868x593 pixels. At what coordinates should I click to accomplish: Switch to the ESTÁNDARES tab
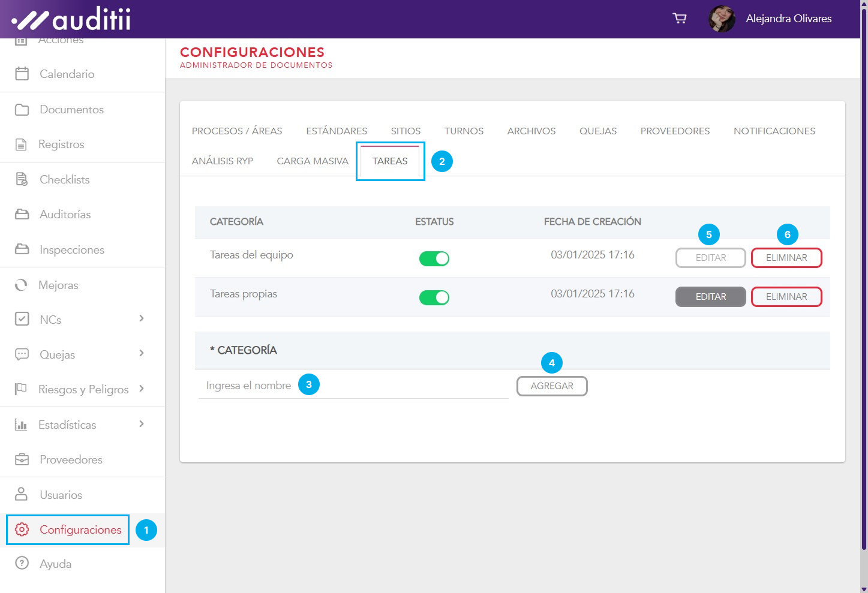337,131
